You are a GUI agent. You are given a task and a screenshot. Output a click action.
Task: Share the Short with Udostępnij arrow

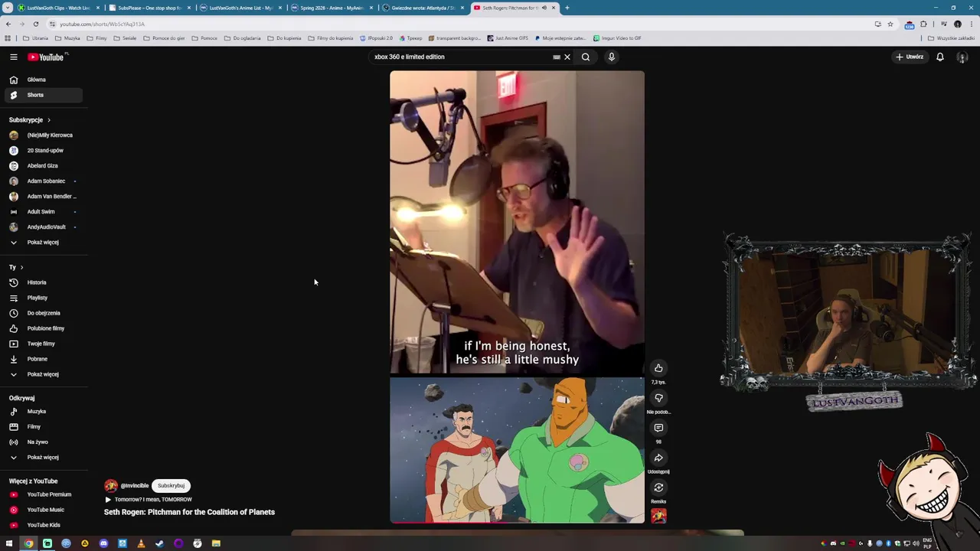[x=658, y=458]
